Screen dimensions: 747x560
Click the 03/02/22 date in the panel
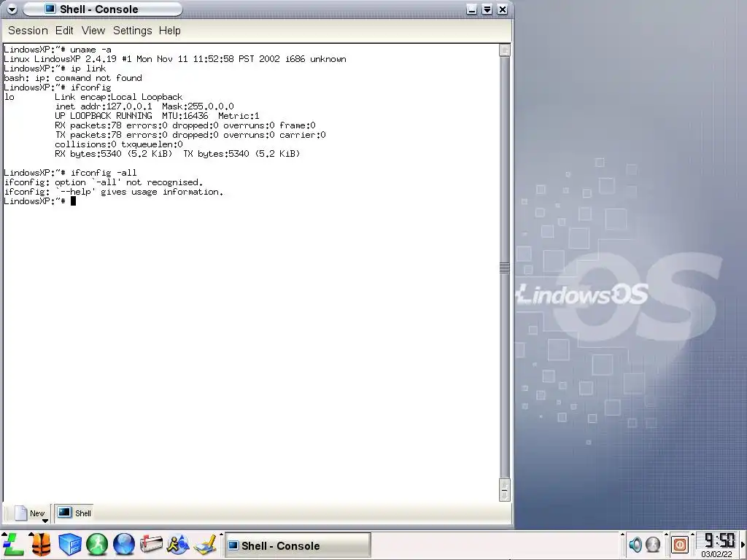[x=716, y=554]
